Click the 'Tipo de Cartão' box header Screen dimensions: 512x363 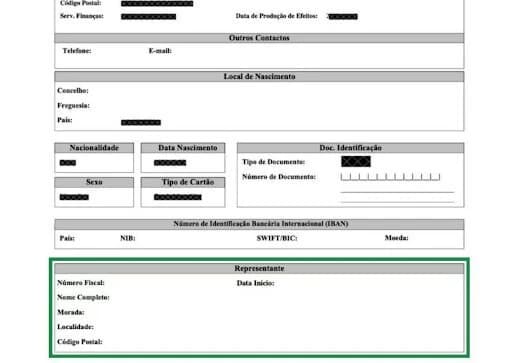183,182
